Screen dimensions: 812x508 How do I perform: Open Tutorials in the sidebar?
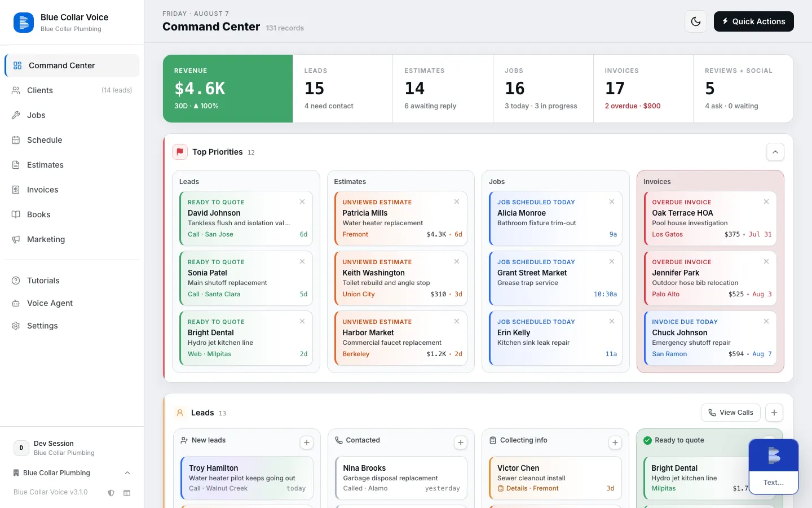(72, 281)
